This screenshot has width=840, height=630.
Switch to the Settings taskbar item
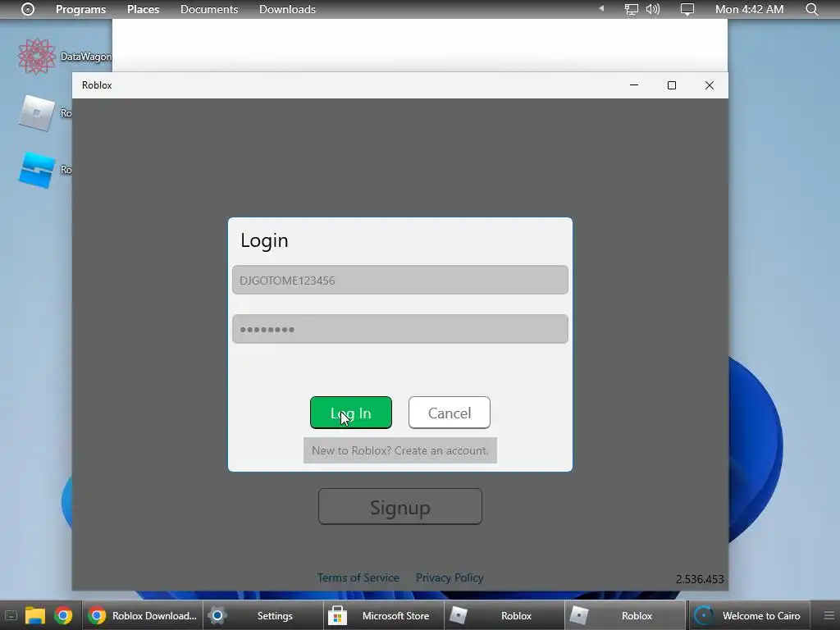[263, 615]
